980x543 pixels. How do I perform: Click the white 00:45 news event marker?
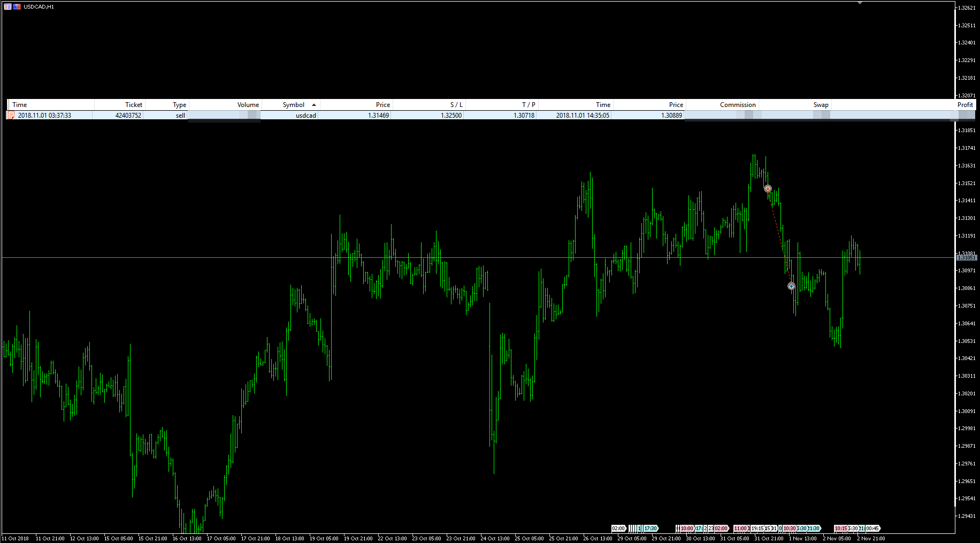[872, 529]
